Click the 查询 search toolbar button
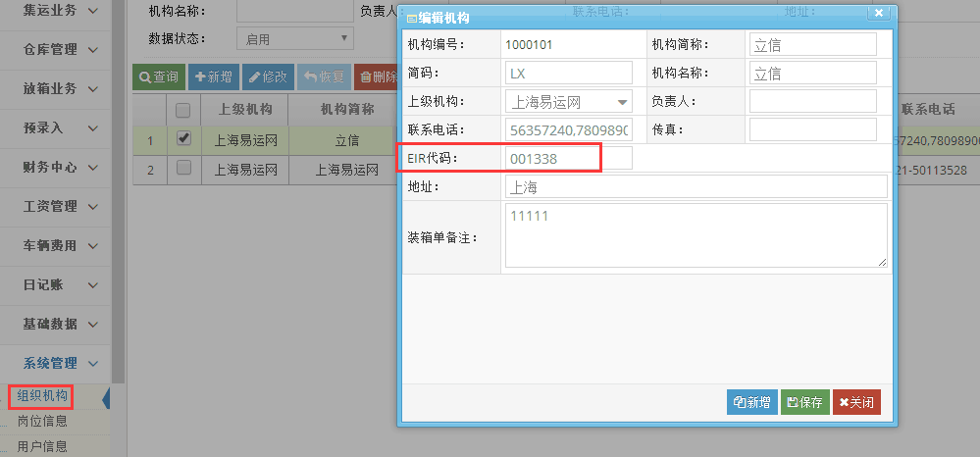The height and width of the screenshot is (457, 980). click(158, 76)
